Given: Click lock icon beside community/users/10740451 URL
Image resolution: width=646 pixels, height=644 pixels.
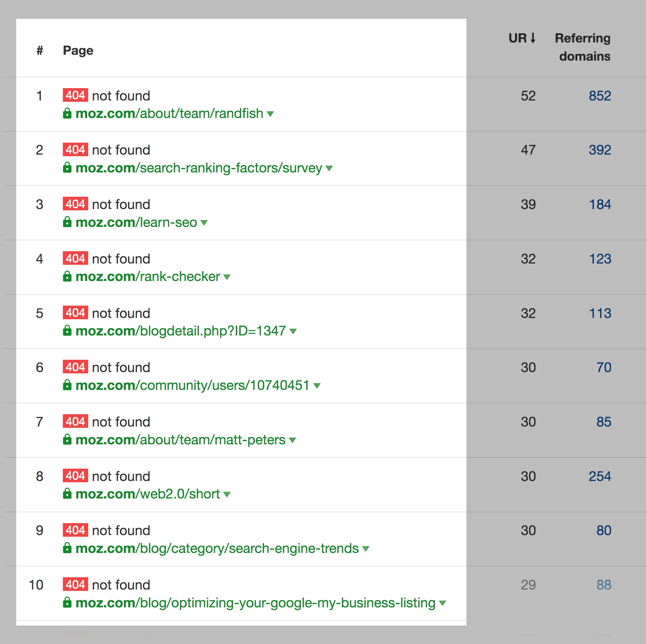Looking at the screenshot, I should (67, 385).
